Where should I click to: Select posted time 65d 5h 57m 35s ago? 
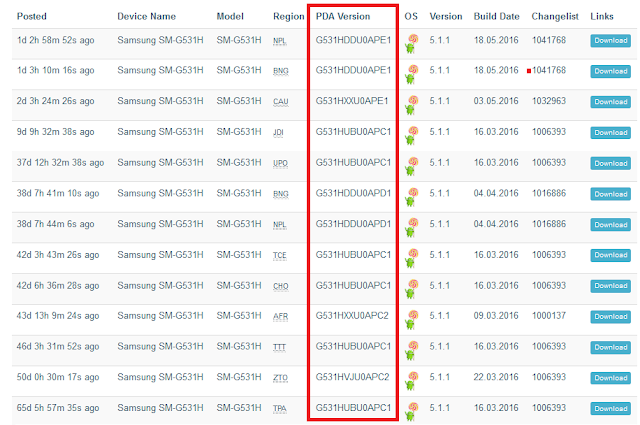58,408
